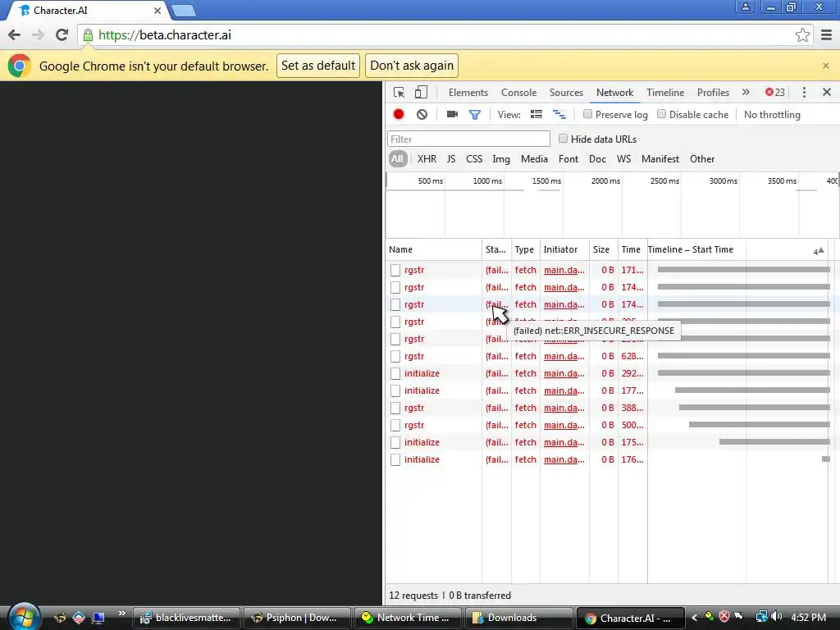
Task: Open the DevTools three-dot menu
Action: coord(804,92)
